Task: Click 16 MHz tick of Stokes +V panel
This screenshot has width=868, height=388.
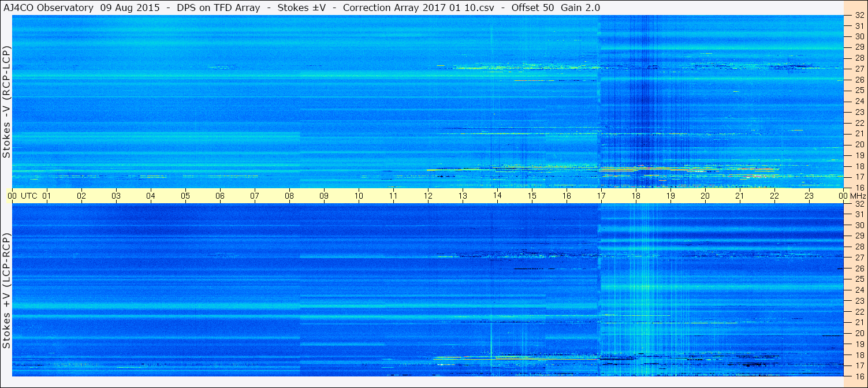Action: point(859,376)
